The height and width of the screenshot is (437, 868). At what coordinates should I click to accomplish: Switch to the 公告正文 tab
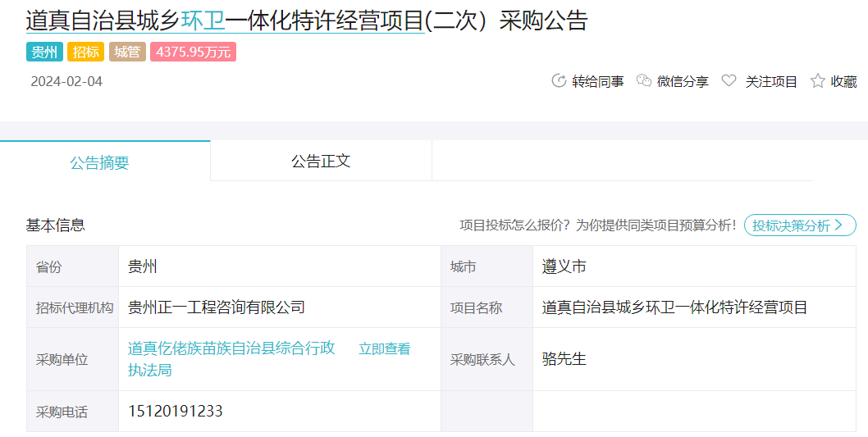[x=321, y=161]
